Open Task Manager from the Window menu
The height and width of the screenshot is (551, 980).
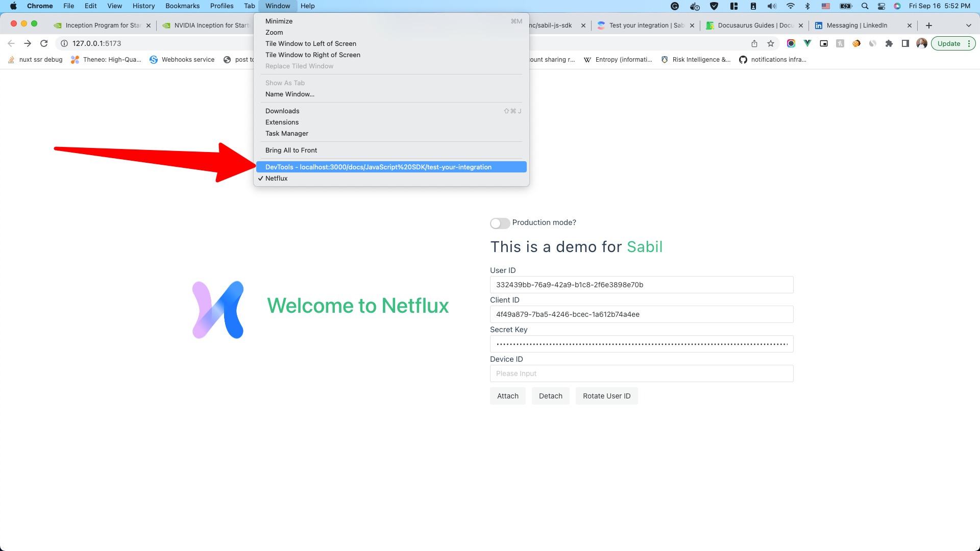tap(391, 133)
